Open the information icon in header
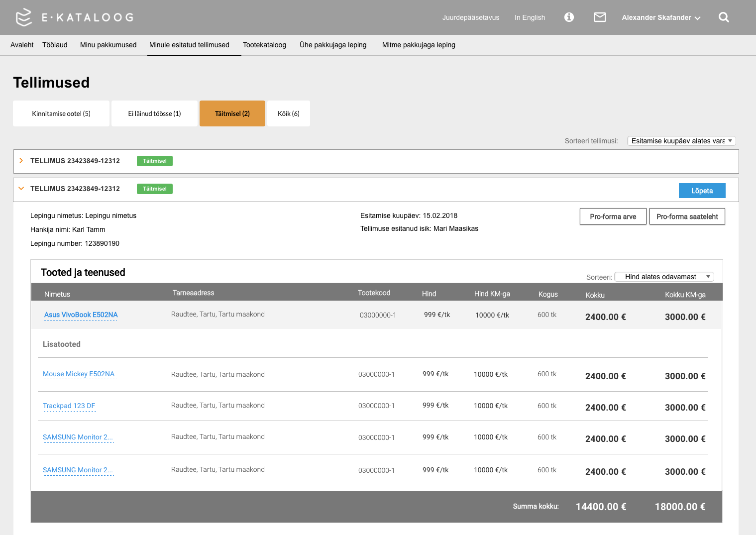 [569, 17]
